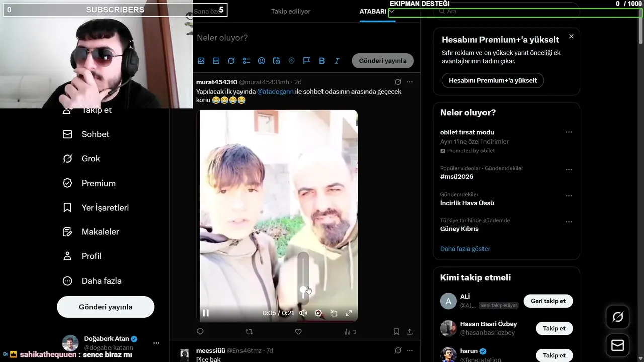This screenshot has height=362, width=644.
Task: Click sidebar Gönderi yayınla button
Action: (x=106, y=307)
